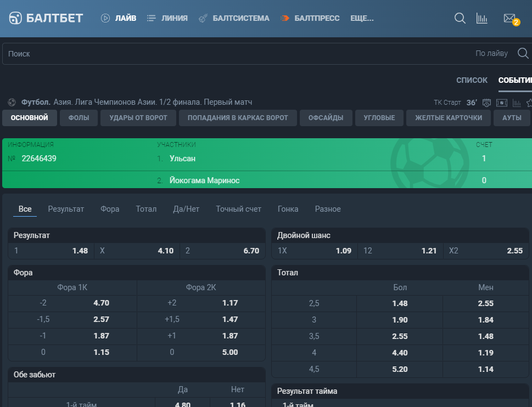The image size is (532, 407).
Task: Open the calendar clock icon near 36'
Action: (x=486, y=103)
